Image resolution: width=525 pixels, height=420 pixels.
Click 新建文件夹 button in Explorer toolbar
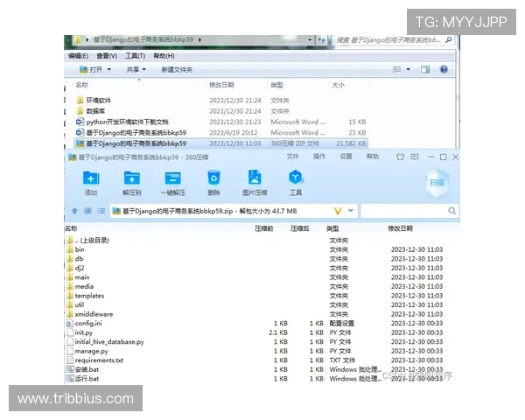pyautogui.click(x=177, y=70)
